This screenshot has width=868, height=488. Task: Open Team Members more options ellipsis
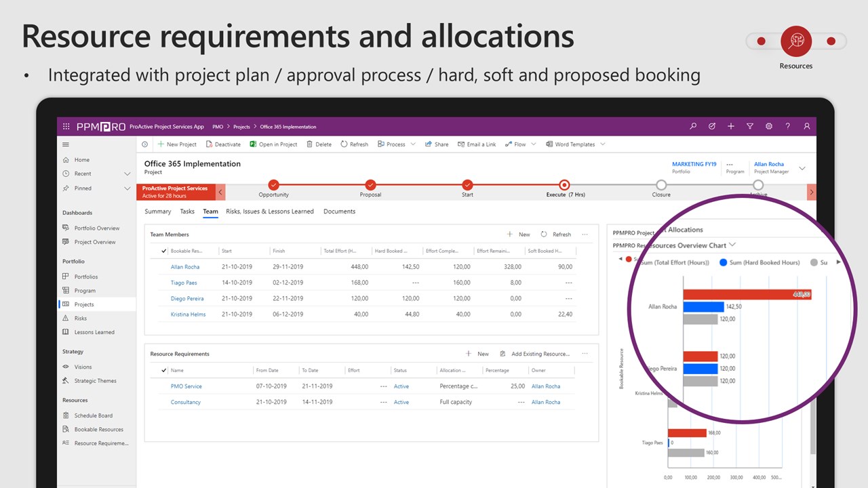point(585,235)
